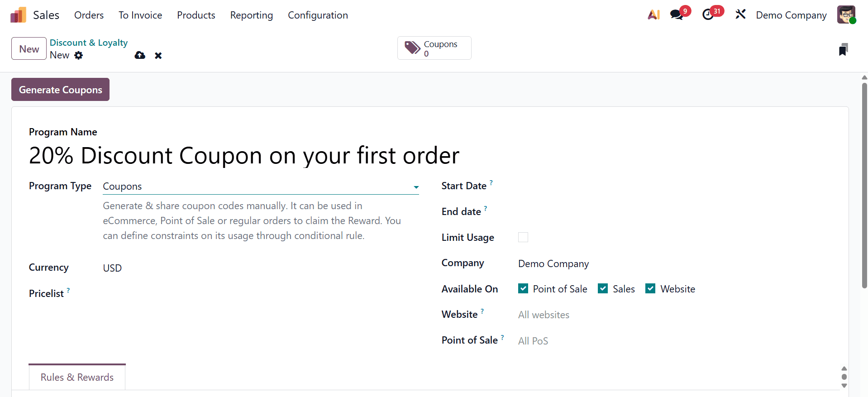Screen dimensions: 868x397
Task: Open the gear actions menu beside New
Action: tap(79, 55)
